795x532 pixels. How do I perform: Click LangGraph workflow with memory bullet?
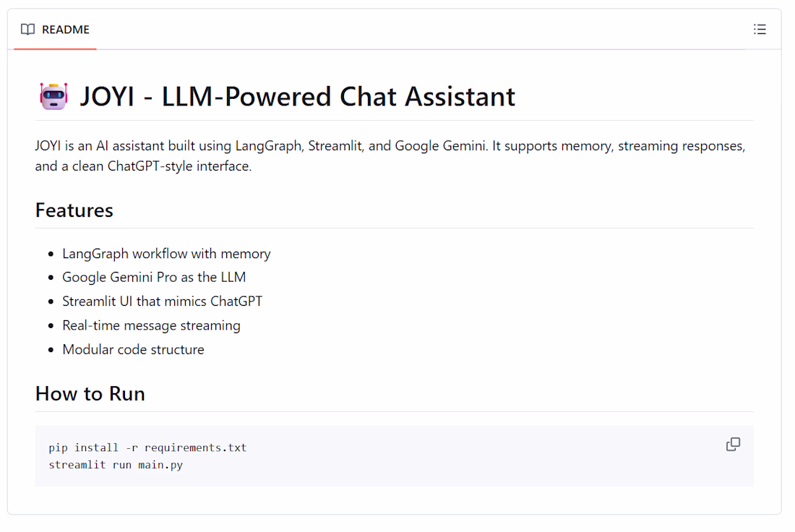click(166, 254)
